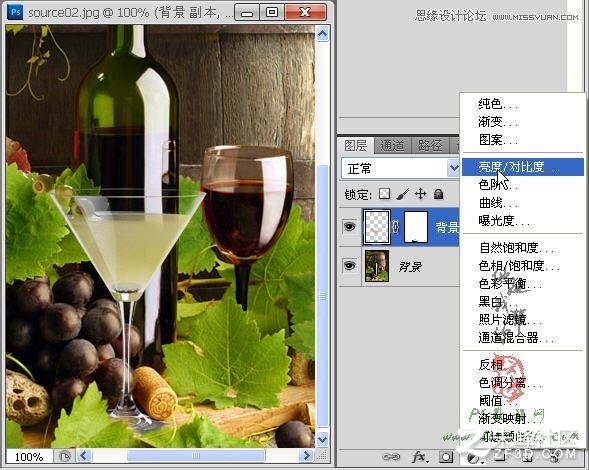Screen dimensions: 589x470
Task: Click the link layers chain icon
Action: pos(391,456)
